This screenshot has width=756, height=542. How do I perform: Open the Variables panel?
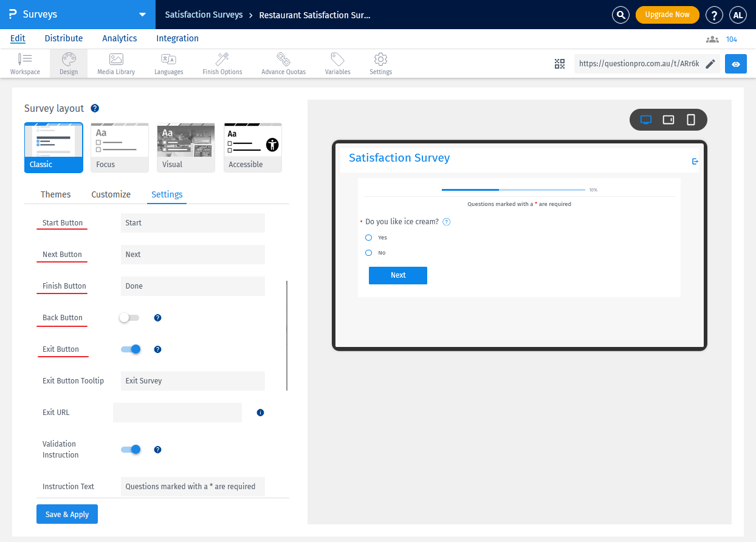pyautogui.click(x=337, y=63)
